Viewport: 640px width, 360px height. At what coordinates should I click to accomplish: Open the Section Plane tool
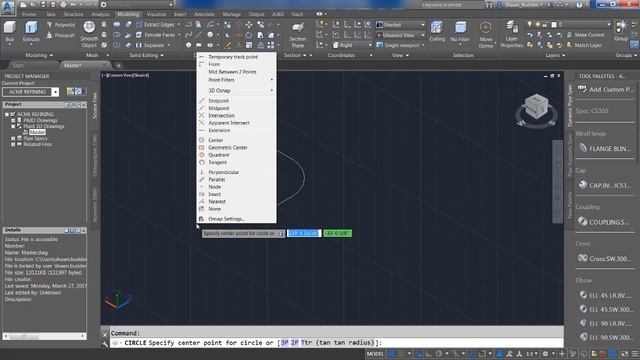click(298, 35)
